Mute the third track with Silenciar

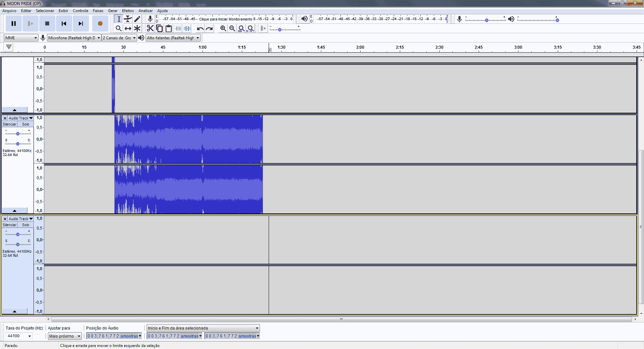[10, 225]
